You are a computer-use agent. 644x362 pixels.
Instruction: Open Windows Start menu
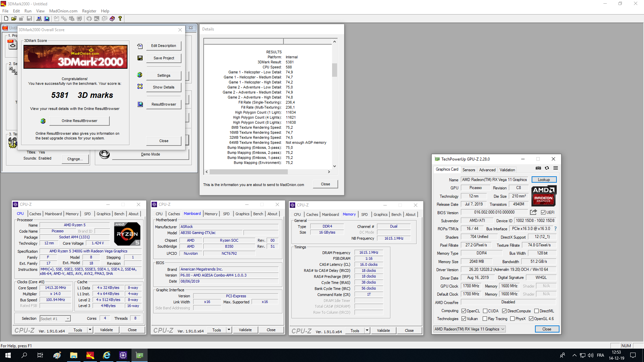[x=8, y=355]
